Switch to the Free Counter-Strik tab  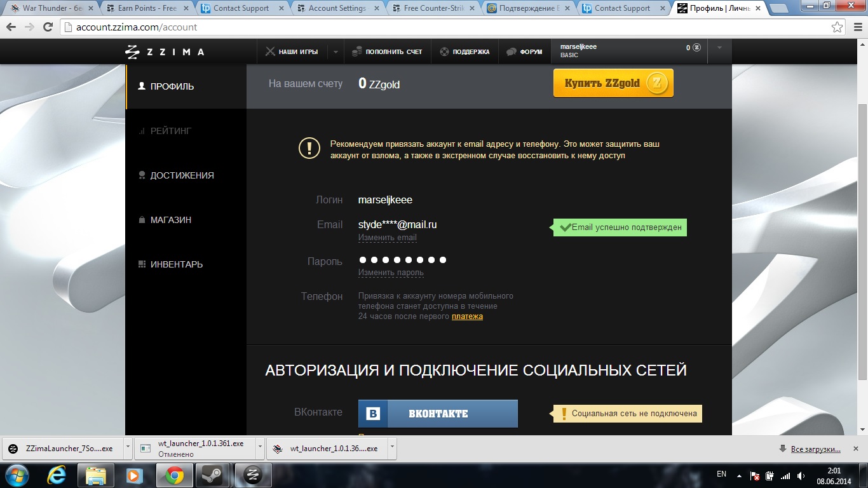[432, 8]
